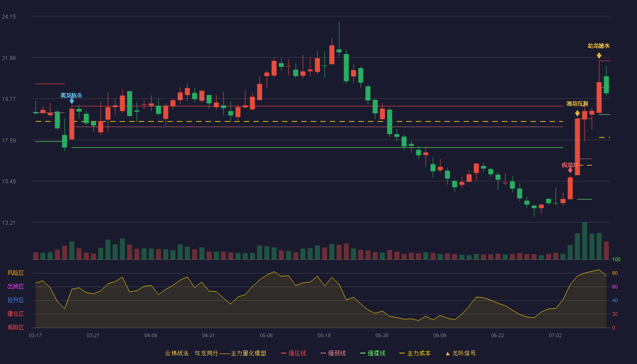Click the green 强撑线 legend marker
This screenshot has width=637, height=364.
pyautogui.click(x=363, y=354)
